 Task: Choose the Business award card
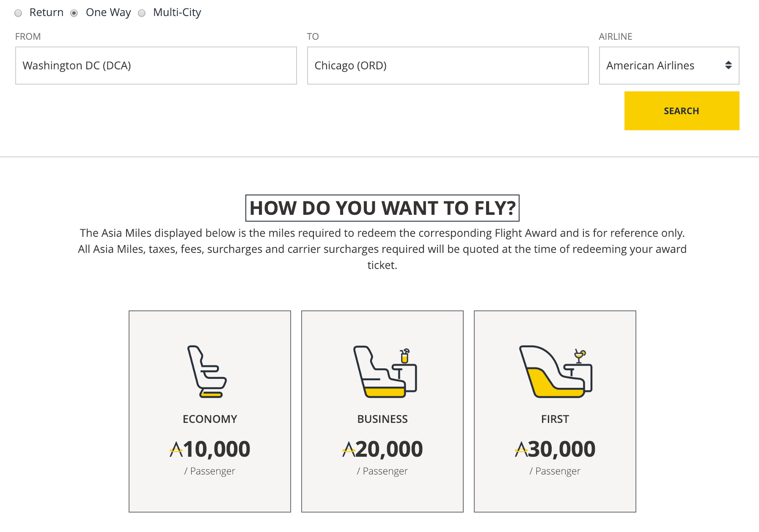382,411
